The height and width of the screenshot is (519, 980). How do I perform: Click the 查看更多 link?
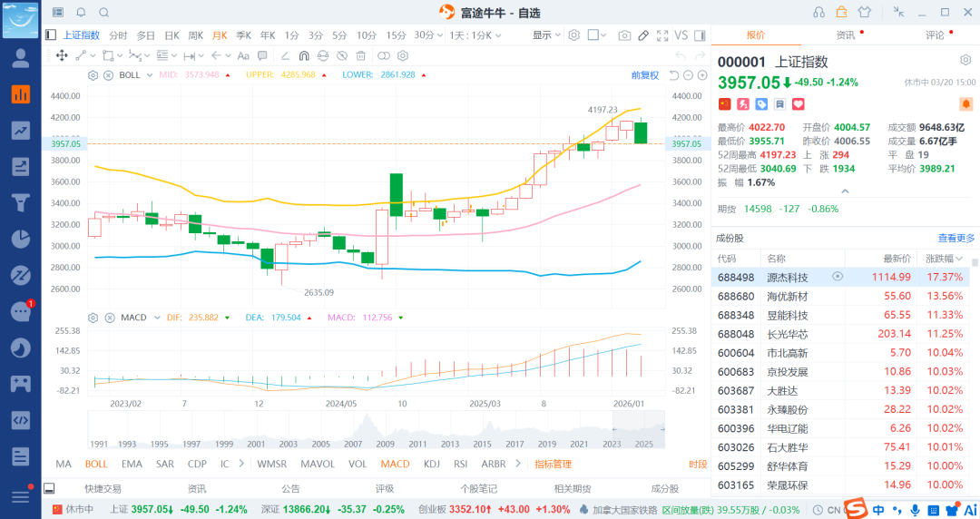coord(955,239)
